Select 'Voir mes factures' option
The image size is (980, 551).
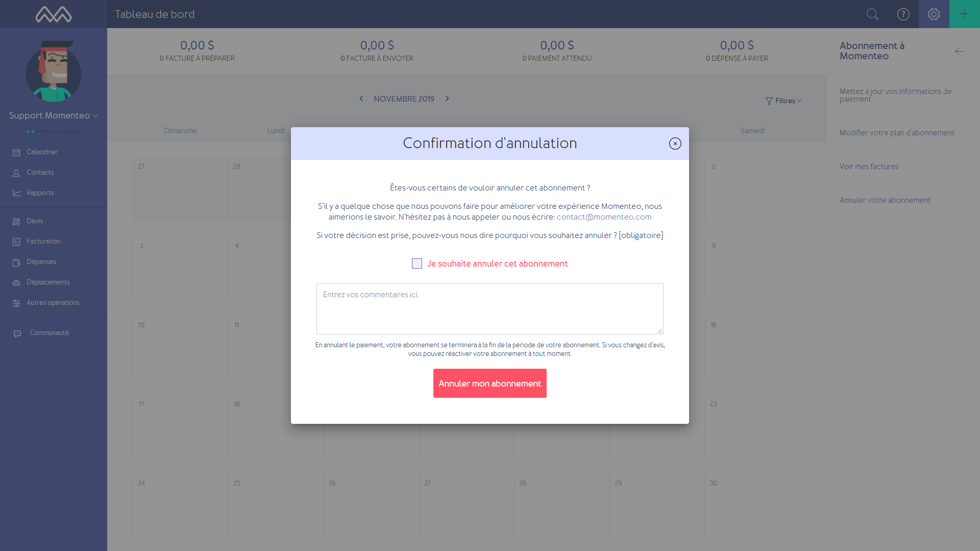(869, 166)
